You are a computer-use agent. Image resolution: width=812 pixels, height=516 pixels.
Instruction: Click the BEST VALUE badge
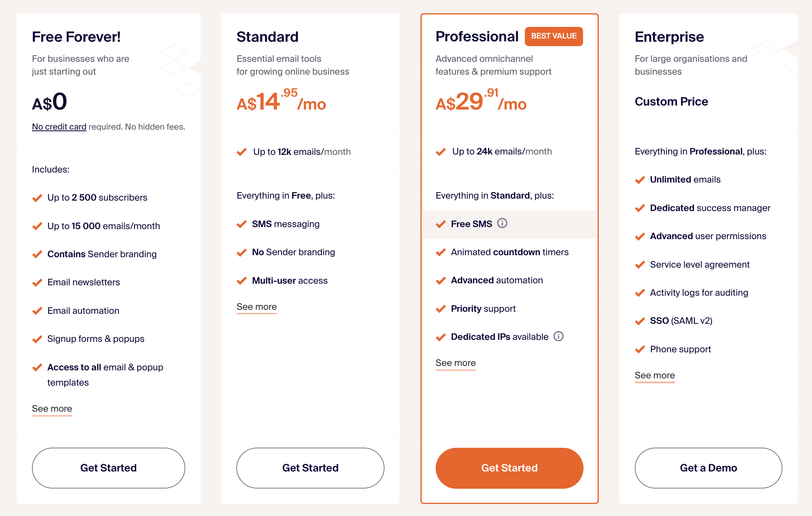553,36
